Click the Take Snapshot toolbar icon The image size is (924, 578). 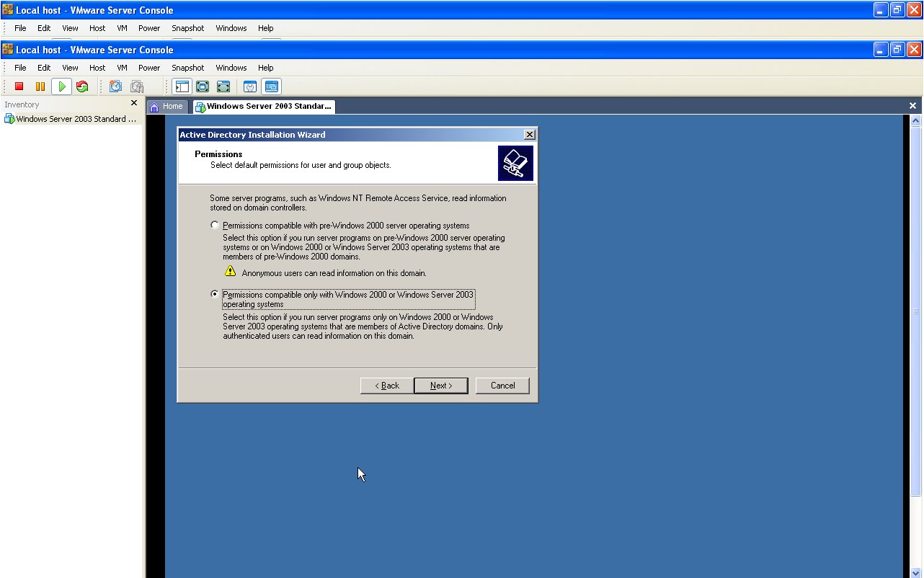click(115, 86)
